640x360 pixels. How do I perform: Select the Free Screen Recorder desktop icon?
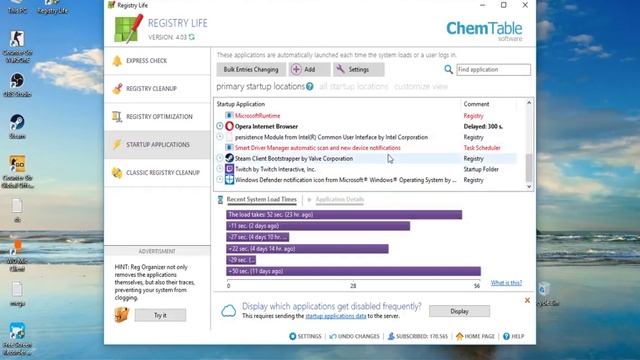[x=17, y=339]
